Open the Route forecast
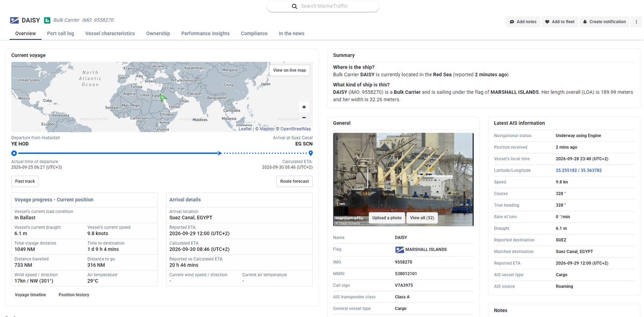Screen dimensions: 644x317 294,181
